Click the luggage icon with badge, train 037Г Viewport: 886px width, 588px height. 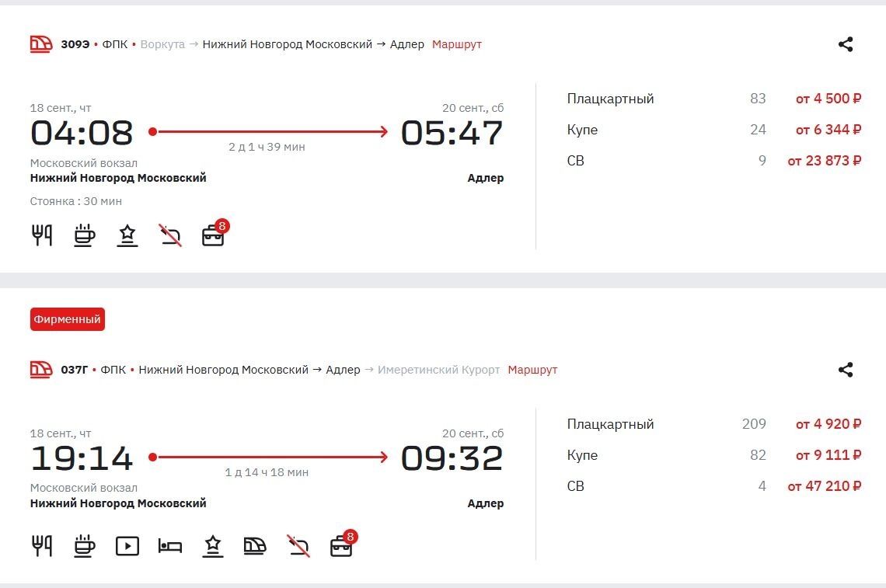(342, 546)
